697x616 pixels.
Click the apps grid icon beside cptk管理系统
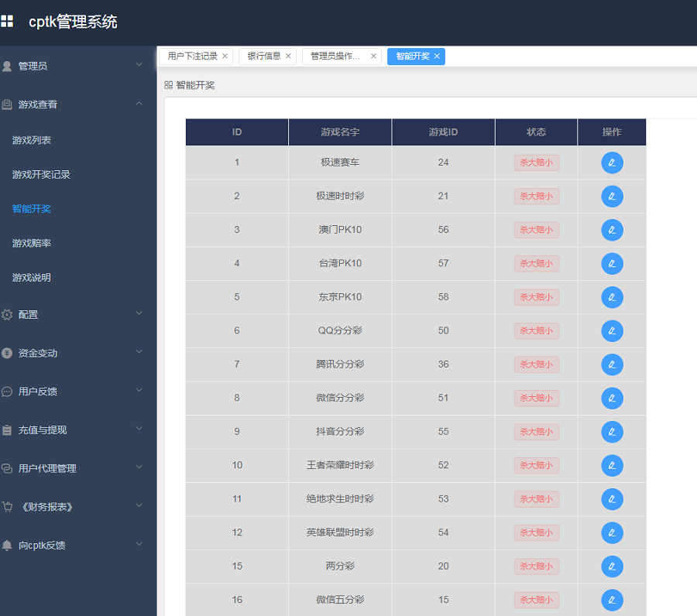coord(9,21)
